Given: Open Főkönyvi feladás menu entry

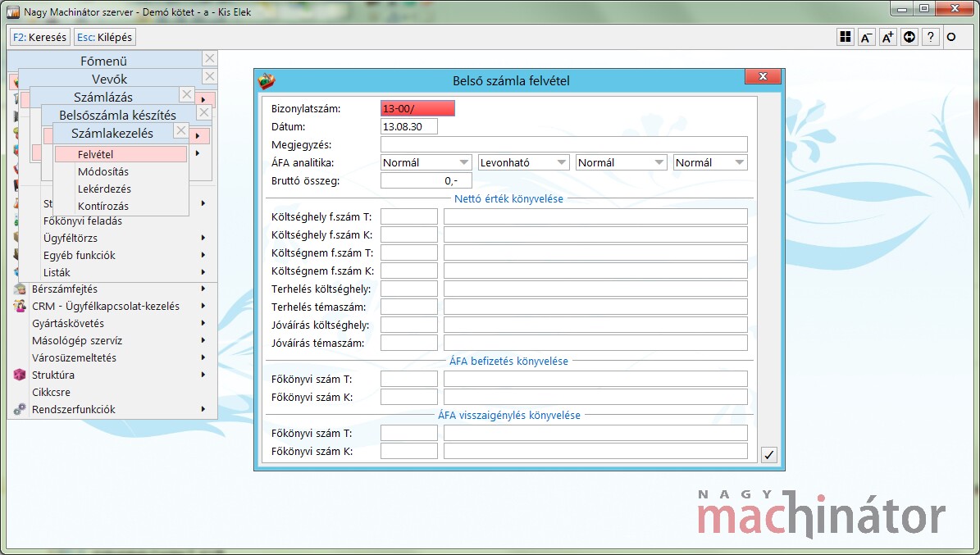Looking at the screenshot, I should point(83,221).
